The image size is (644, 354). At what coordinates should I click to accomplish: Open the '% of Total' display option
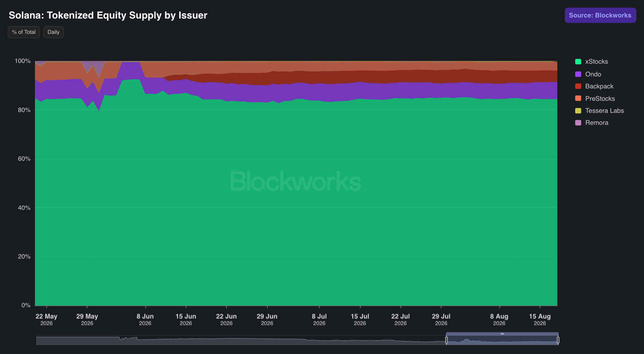[24, 32]
